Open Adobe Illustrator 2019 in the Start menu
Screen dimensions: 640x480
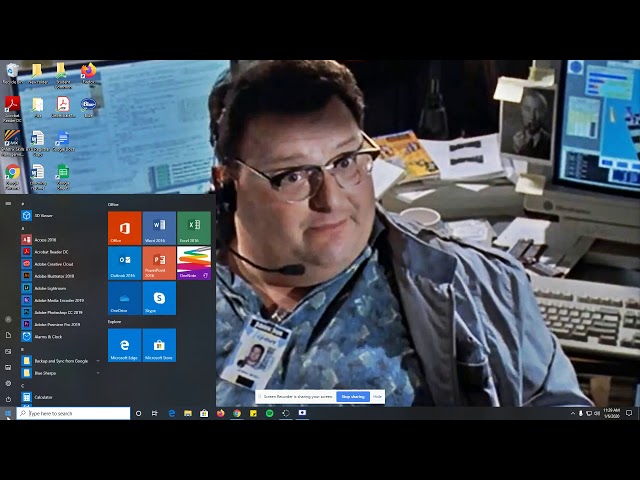60,276
